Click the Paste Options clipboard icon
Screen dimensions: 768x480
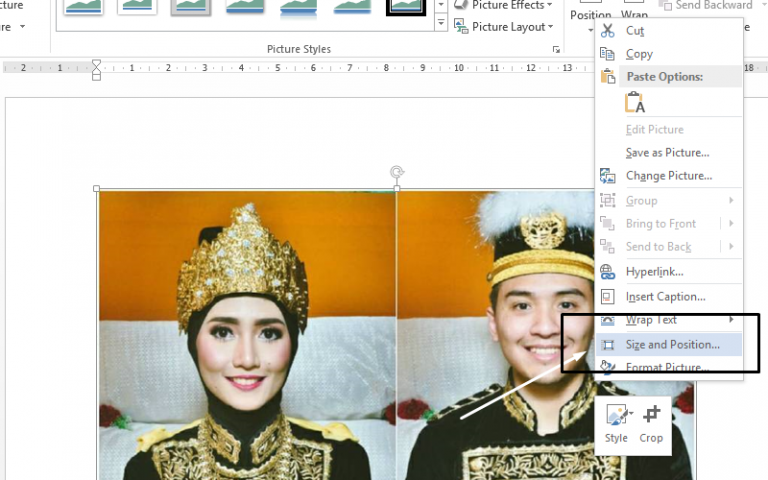point(607,76)
